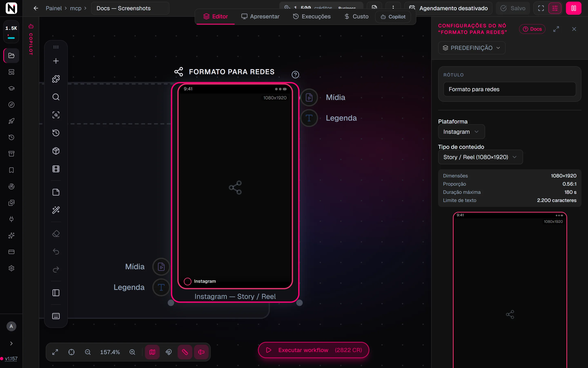Select the magic wand tool
The width and height of the screenshot is (588, 368).
[56, 210]
